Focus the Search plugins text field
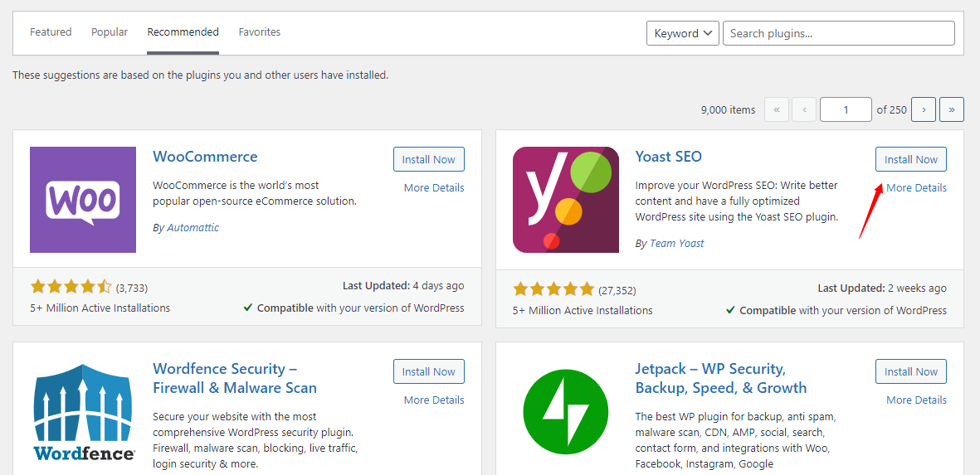The image size is (980, 475). 838,33
